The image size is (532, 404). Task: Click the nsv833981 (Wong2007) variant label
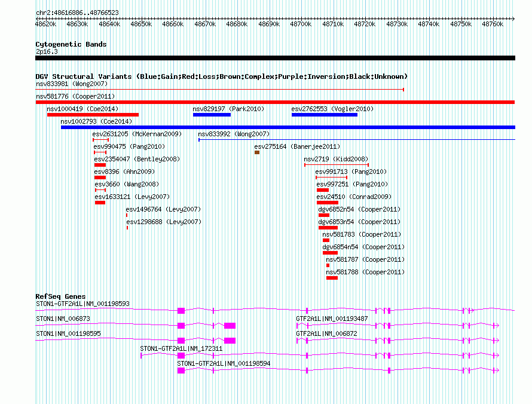(72, 84)
